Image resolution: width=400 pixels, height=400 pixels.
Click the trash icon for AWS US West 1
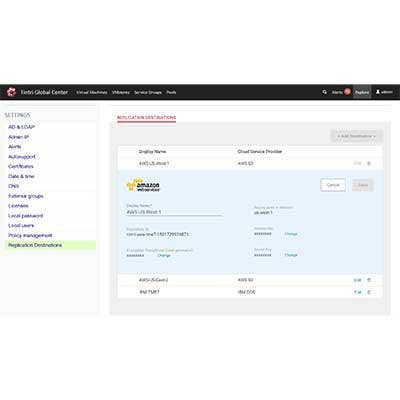click(x=369, y=163)
